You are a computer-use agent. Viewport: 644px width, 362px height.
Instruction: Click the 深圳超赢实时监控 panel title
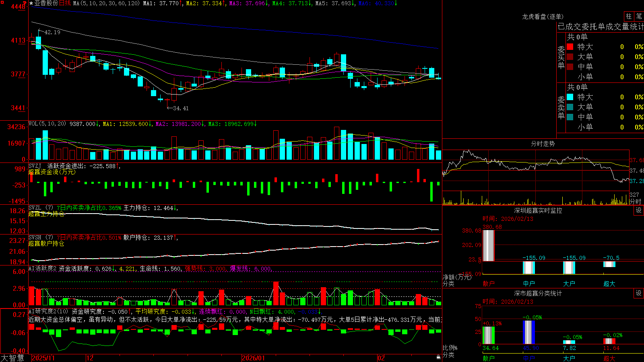[x=538, y=210]
